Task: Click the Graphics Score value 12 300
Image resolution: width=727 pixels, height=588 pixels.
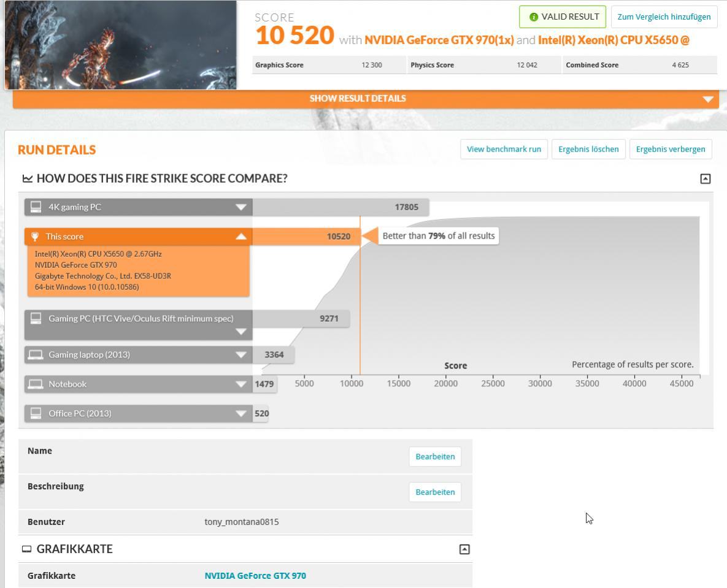Action: tap(372, 65)
